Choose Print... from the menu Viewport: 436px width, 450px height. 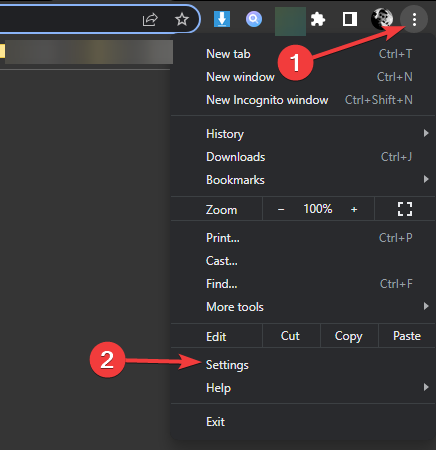(303, 238)
